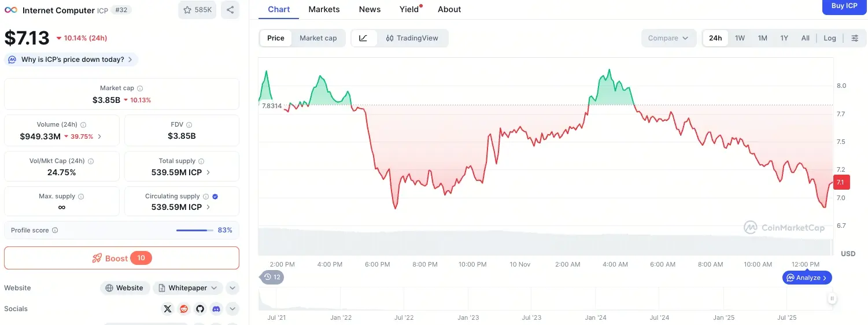This screenshot has height=325, width=868.
Task: Add ICP to watchlist with star button
Action: click(x=197, y=10)
